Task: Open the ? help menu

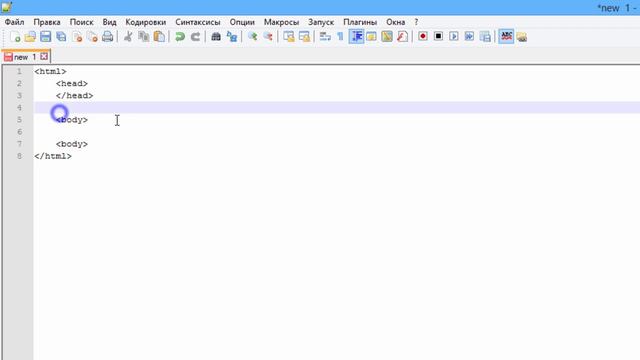Action: (416, 22)
